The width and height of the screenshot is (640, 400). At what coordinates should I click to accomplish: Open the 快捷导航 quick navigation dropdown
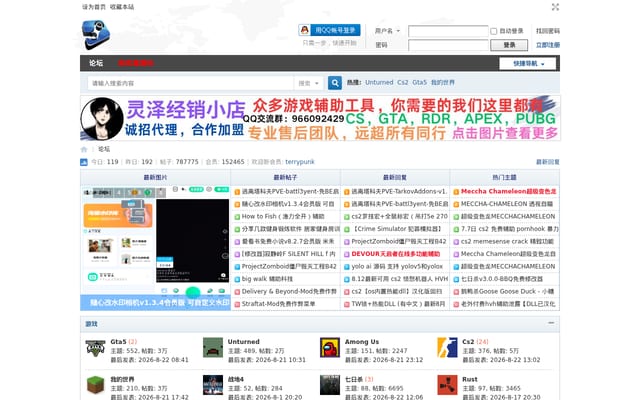[x=527, y=64]
